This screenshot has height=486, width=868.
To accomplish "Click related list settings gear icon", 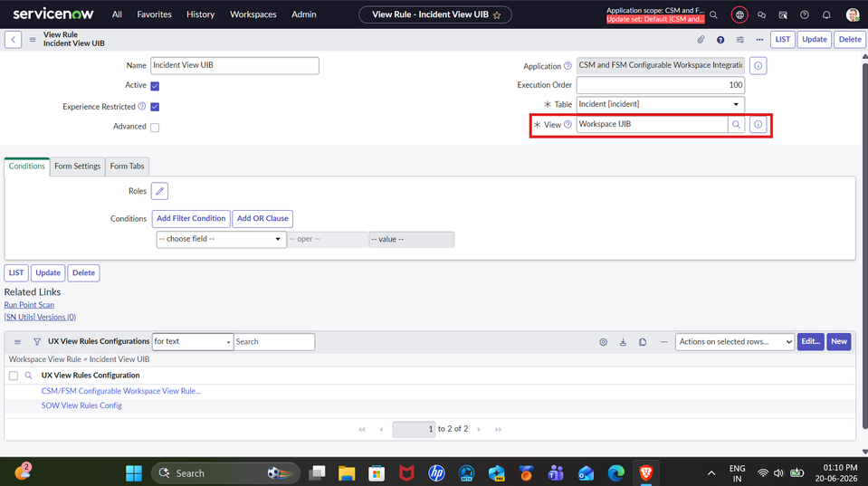I will point(604,342).
